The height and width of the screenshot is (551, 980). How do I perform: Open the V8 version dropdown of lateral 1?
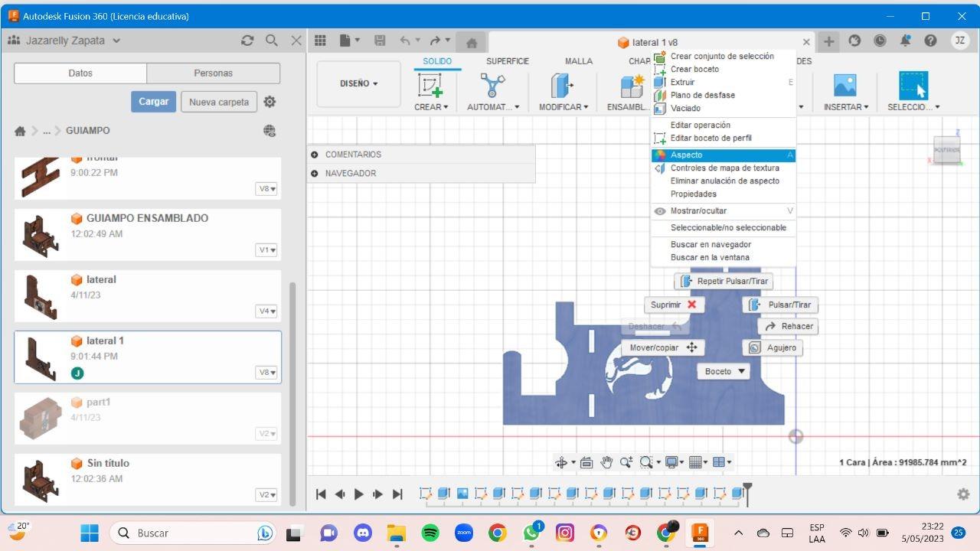[266, 373]
